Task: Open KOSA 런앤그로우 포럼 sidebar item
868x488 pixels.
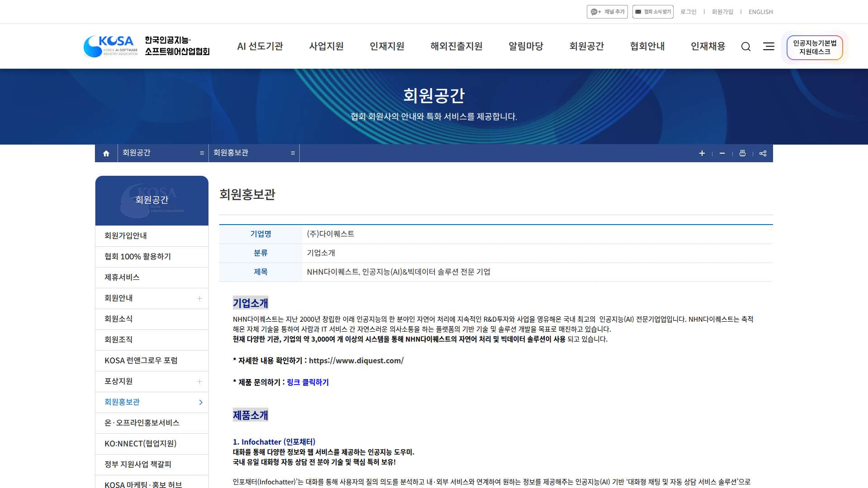Action: pos(152,361)
